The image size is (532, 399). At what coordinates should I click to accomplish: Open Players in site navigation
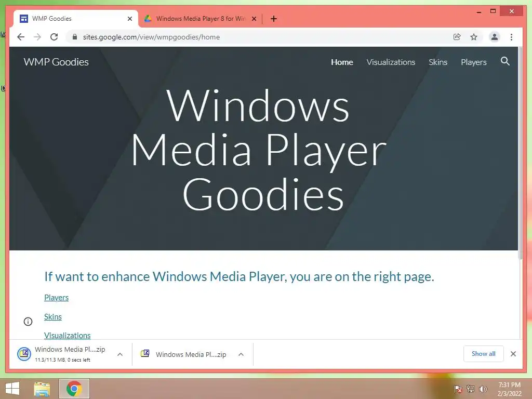474,62
